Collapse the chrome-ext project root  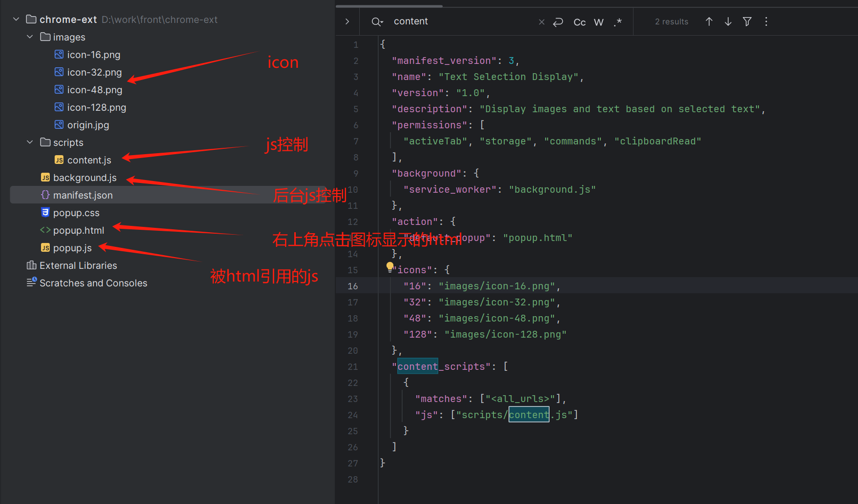16,20
